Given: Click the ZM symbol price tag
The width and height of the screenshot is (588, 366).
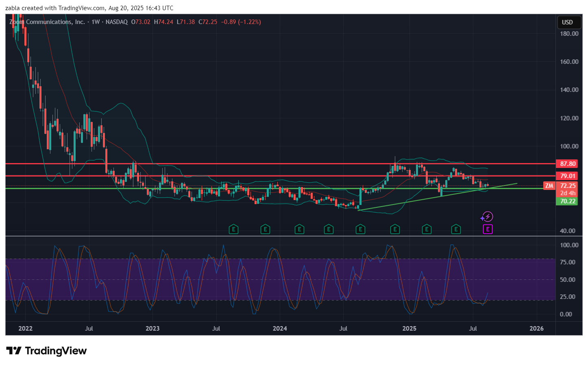Looking at the screenshot, I should click(x=549, y=186).
